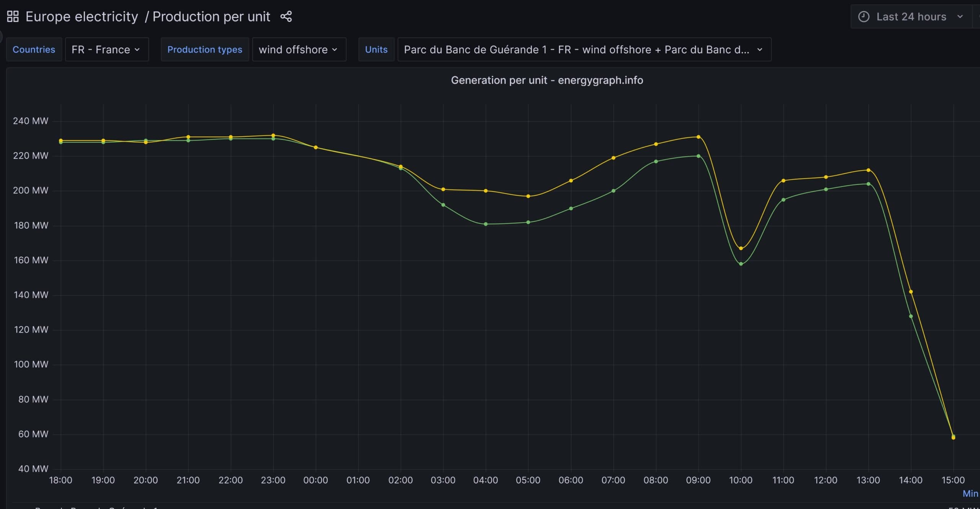980x509 pixels.
Task: Click the yellow data point at 09:00
Action: (x=698, y=137)
